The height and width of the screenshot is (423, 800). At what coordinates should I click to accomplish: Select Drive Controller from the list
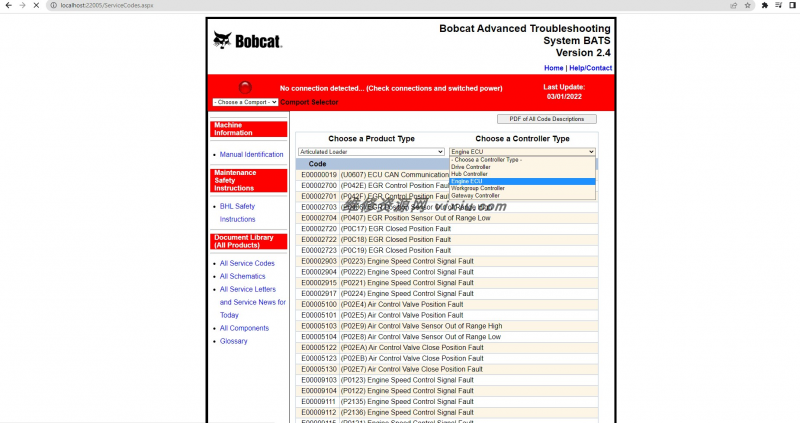coord(471,167)
